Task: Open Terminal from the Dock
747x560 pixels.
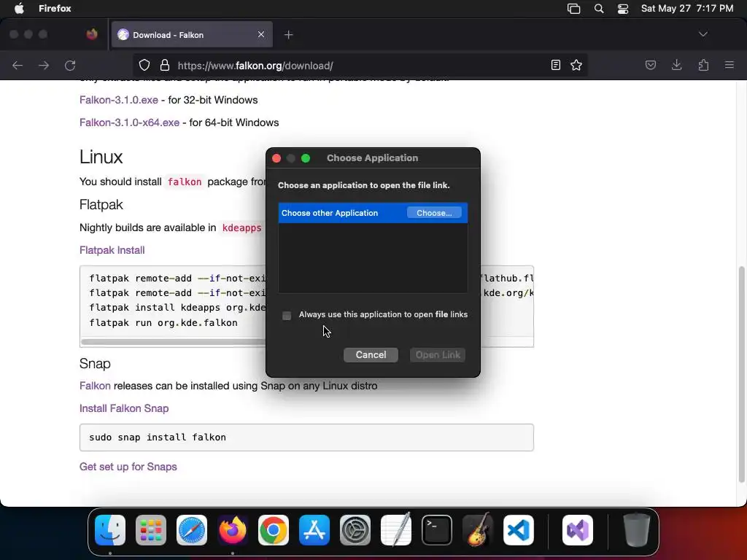Action: click(437, 530)
